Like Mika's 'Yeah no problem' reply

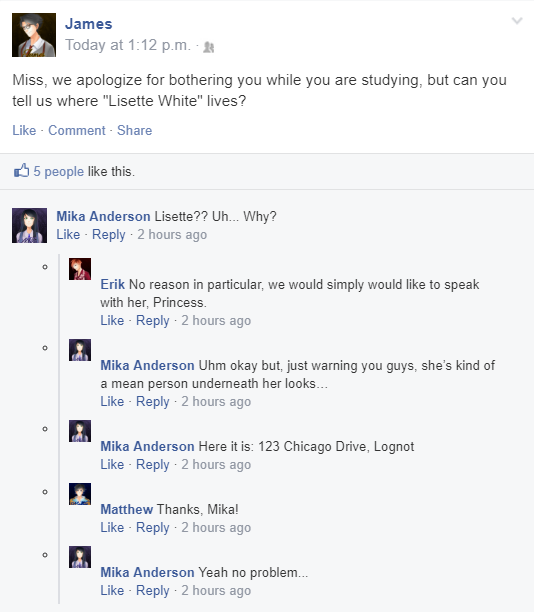point(112,591)
